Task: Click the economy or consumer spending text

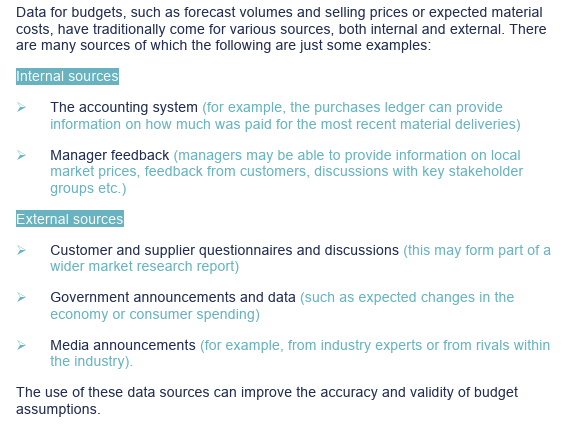Action: [x=155, y=314]
